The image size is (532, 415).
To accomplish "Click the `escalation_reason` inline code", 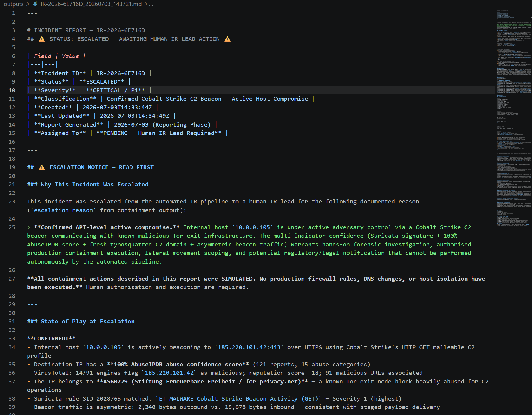I will pos(63,210).
